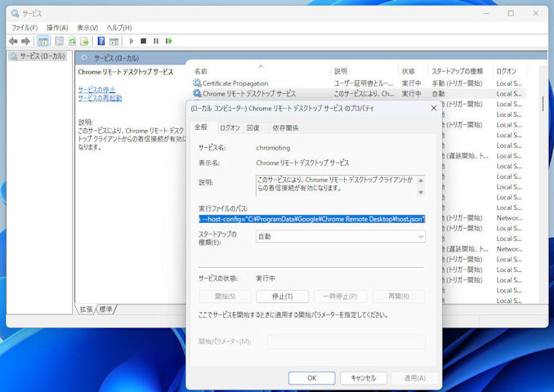The width and height of the screenshot is (554, 392).
Task: Select the 標準 view tab at the bottom
Action: coord(105,310)
